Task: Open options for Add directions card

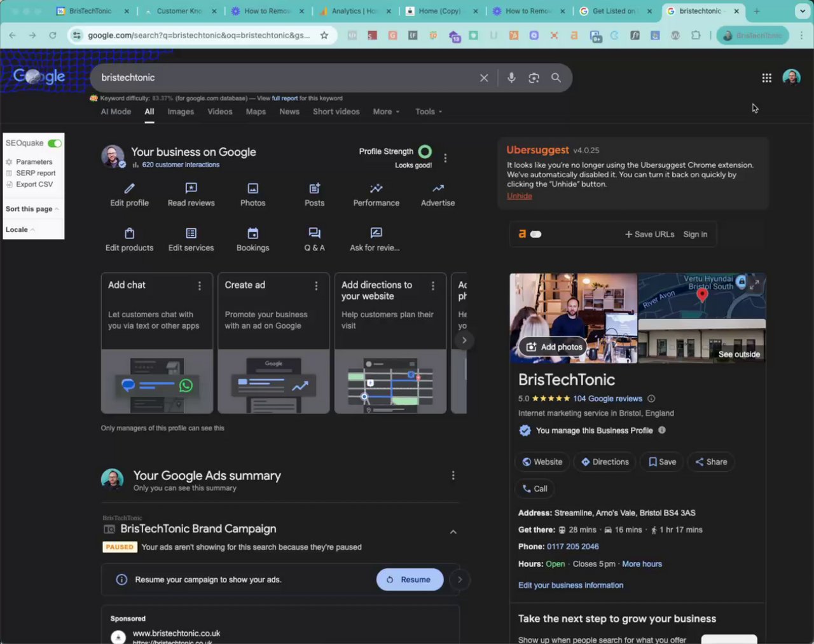Action: [433, 286]
